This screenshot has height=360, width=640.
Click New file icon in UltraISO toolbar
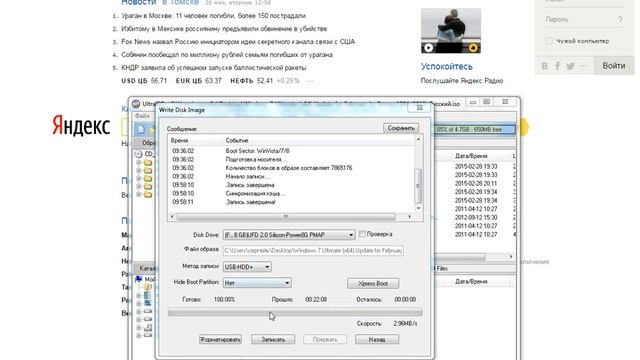[x=141, y=130]
